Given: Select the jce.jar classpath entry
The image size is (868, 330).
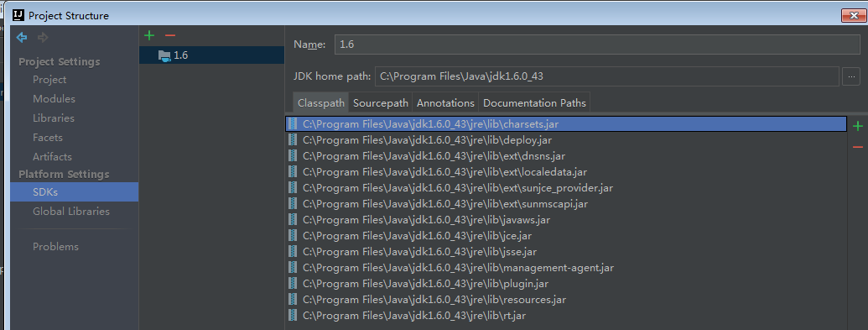Looking at the screenshot, I should (566, 236).
